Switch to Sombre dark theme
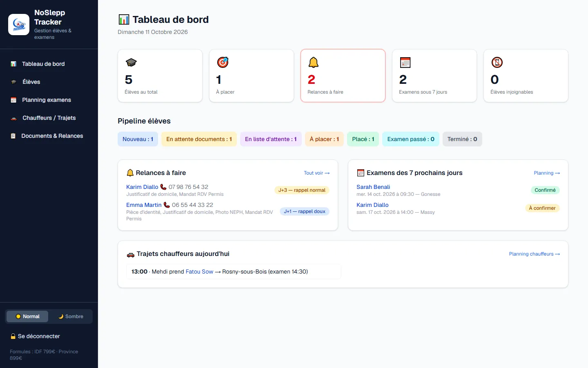This screenshot has width=588, height=368. click(71, 316)
